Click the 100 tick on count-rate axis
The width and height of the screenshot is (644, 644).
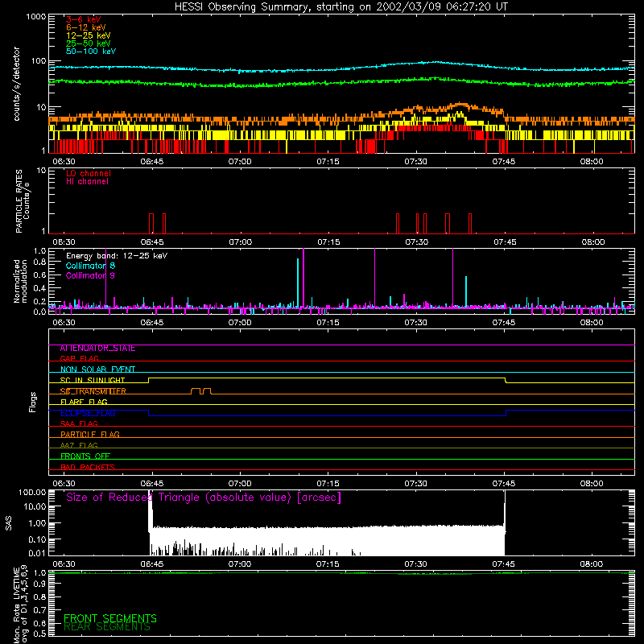tap(39, 61)
